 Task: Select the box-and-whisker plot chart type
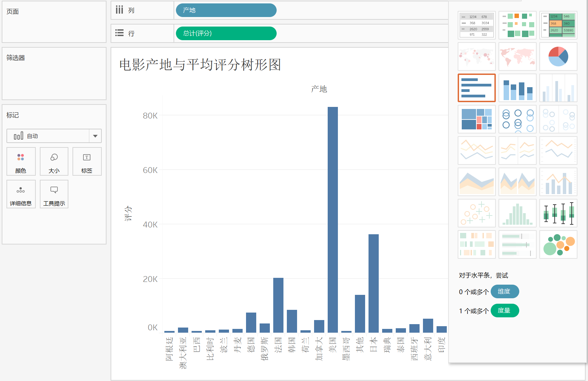coord(558,213)
